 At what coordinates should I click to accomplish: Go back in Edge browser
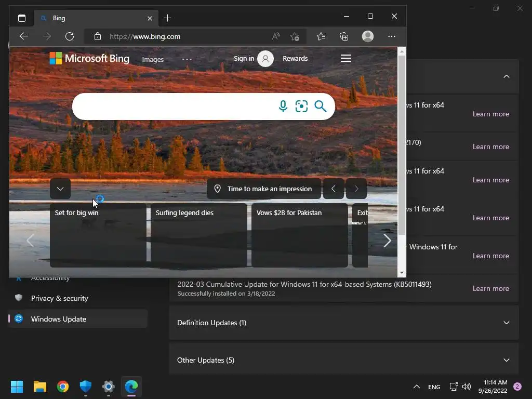click(x=24, y=36)
